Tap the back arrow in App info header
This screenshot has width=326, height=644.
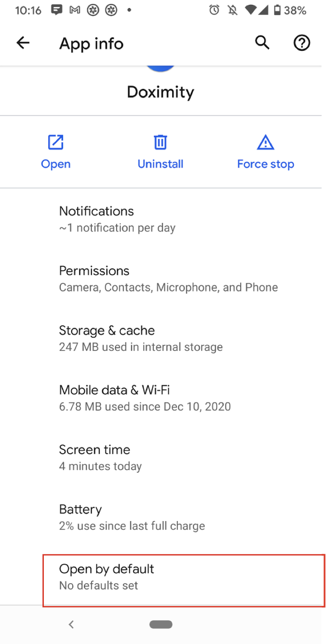[23, 43]
